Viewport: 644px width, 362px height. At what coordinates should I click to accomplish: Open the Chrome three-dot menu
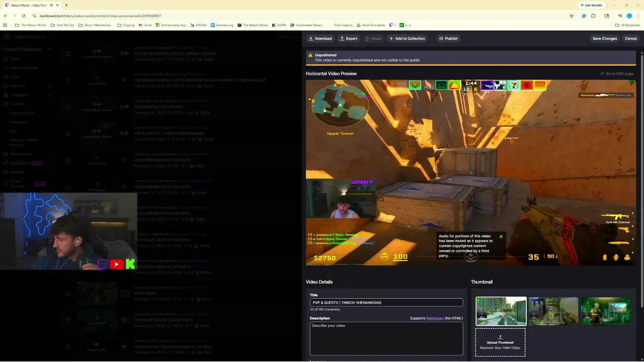pyautogui.click(x=637, y=16)
